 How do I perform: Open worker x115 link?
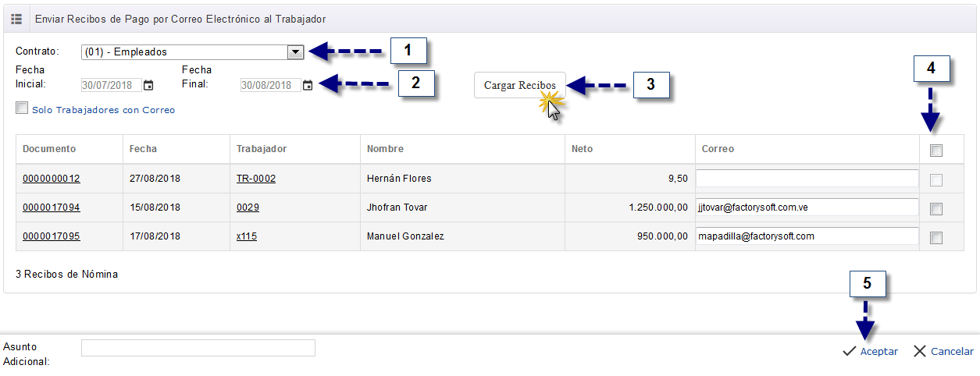click(x=247, y=236)
